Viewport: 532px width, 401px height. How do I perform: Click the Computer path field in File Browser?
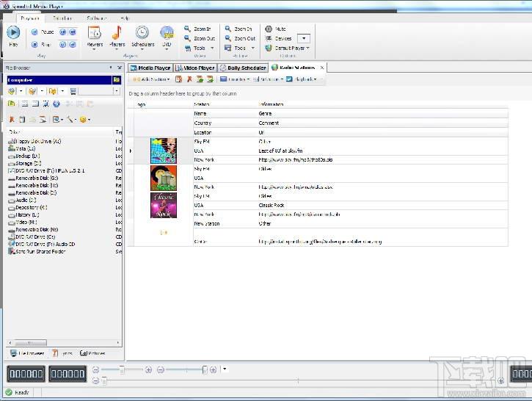coord(59,80)
